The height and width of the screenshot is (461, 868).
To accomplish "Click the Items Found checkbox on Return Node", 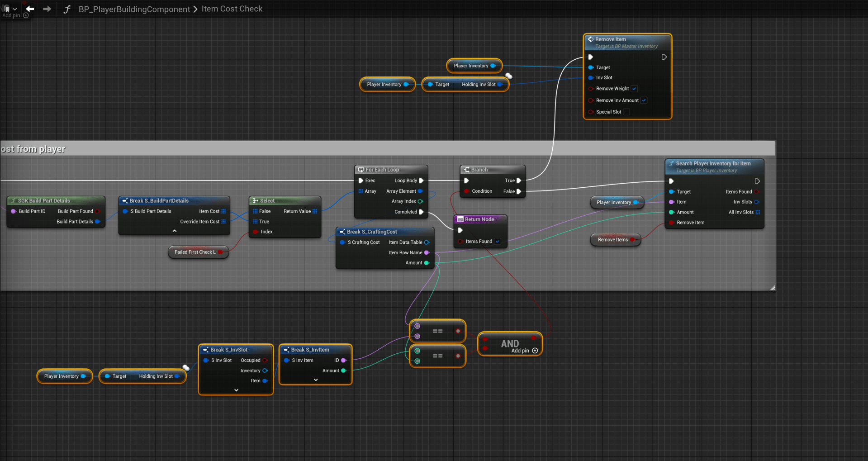I will point(498,242).
